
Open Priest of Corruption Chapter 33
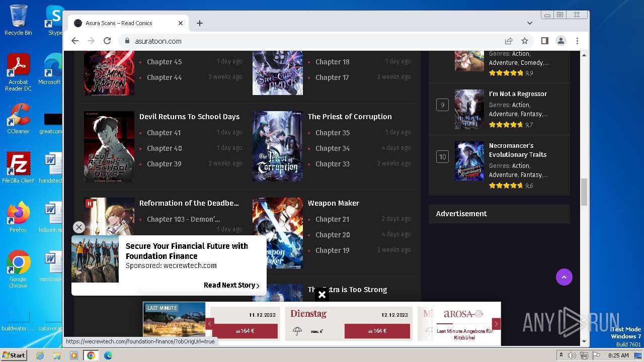pyautogui.click(x=332, y=164)
